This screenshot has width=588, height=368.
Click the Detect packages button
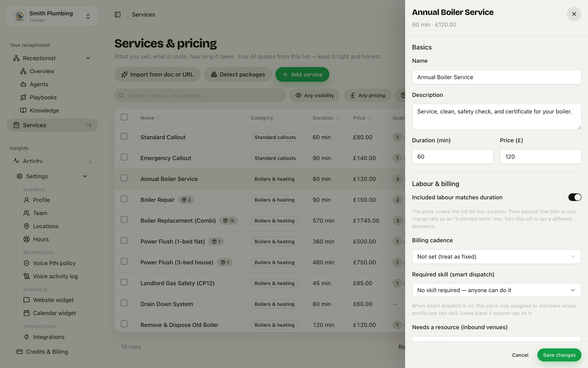coord(238,74)
